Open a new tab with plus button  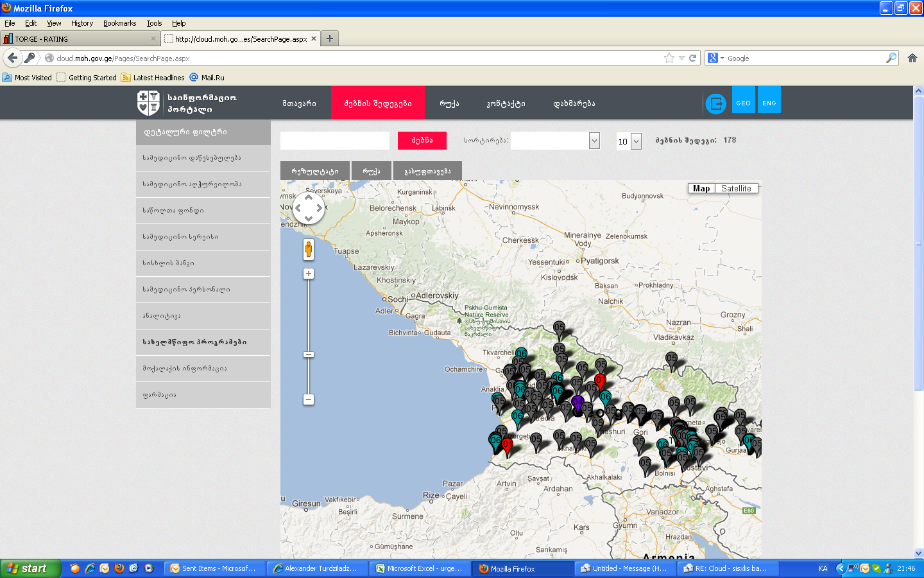click(329, 39)
